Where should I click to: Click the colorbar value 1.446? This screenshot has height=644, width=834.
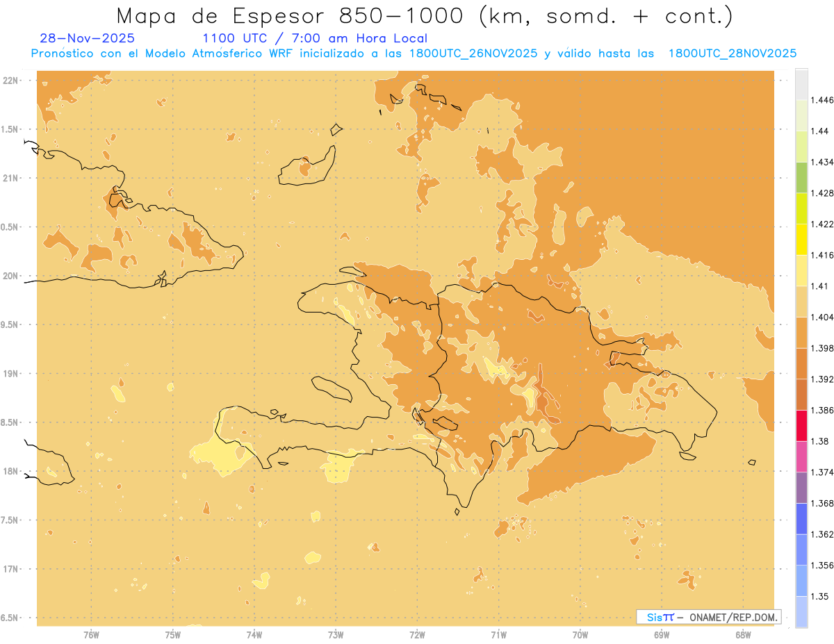(823, 100)
